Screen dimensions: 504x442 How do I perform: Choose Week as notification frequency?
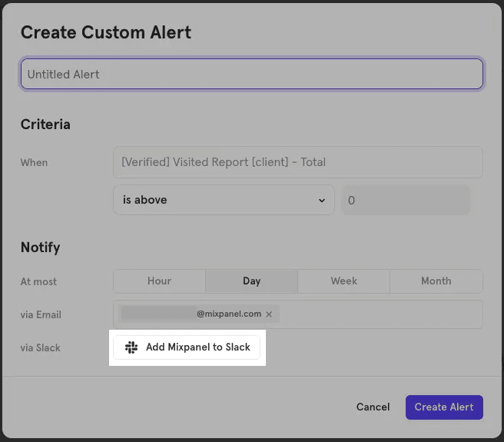point(343,281)
